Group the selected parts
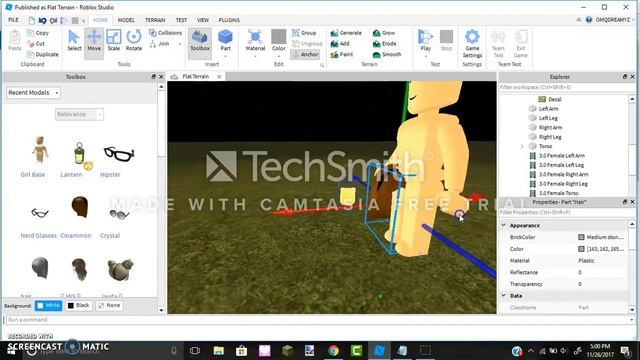Image resolution: width=640 pixels, height=360 pixels. tap(304, 33)
